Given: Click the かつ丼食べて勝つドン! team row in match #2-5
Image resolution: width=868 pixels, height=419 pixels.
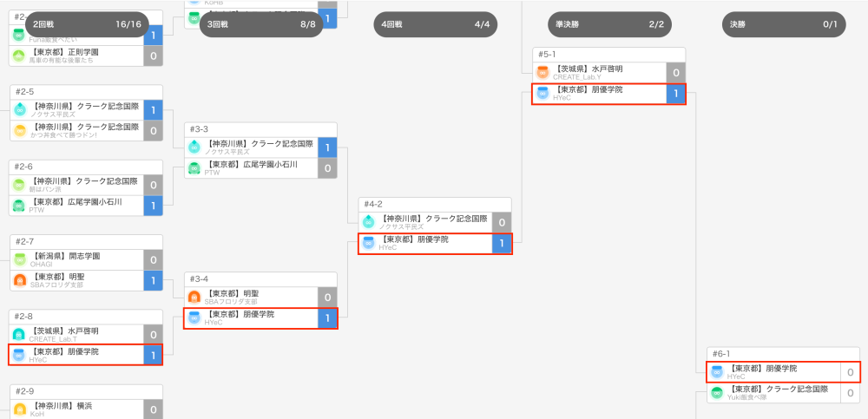Looking at the screenshot, I should coord(76,131).
